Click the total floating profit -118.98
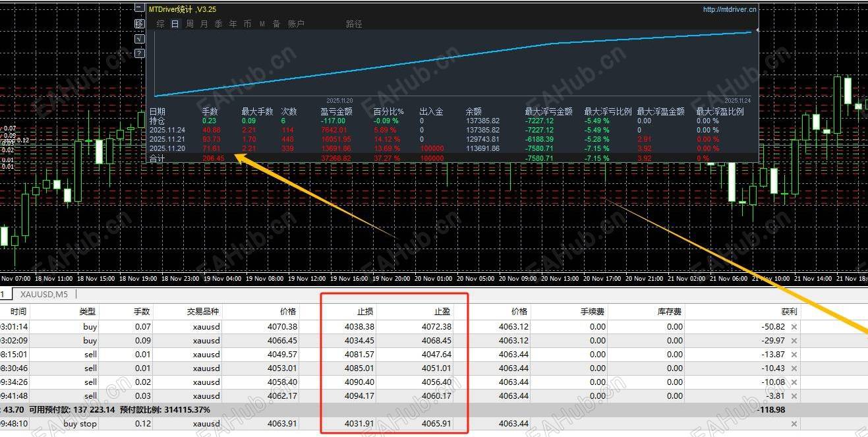The height and width of the screenshot is (437, 868). click(770, 410)
